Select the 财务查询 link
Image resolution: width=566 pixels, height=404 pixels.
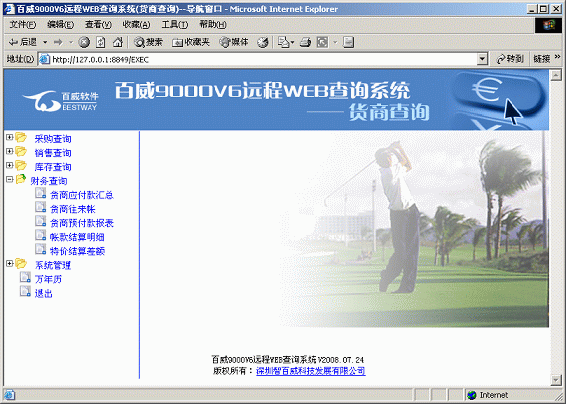(x=49, y=181)
